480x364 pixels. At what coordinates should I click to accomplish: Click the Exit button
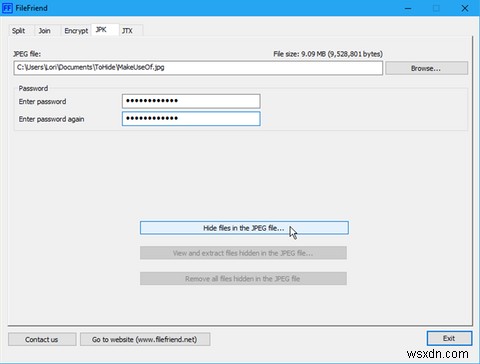coord(449,338)
